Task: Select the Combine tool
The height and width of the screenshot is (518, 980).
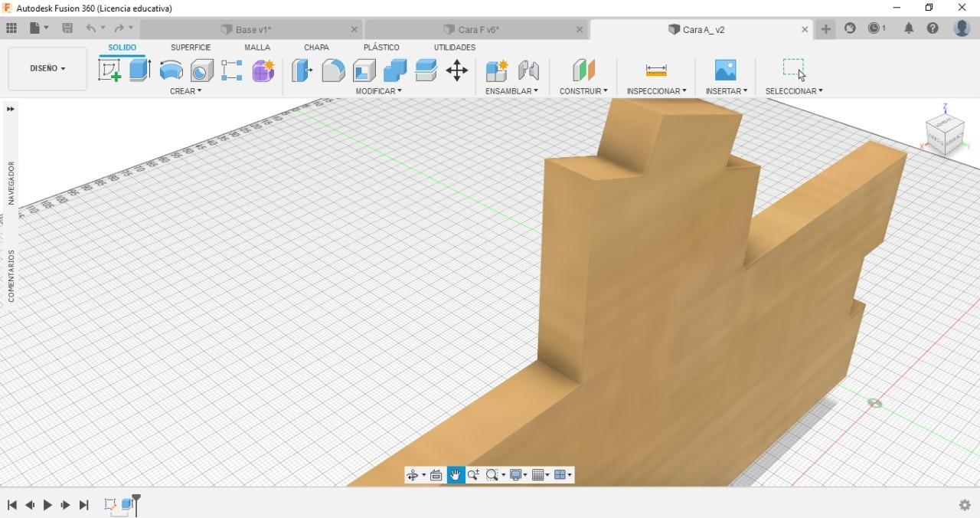Action: click(395, 70)
